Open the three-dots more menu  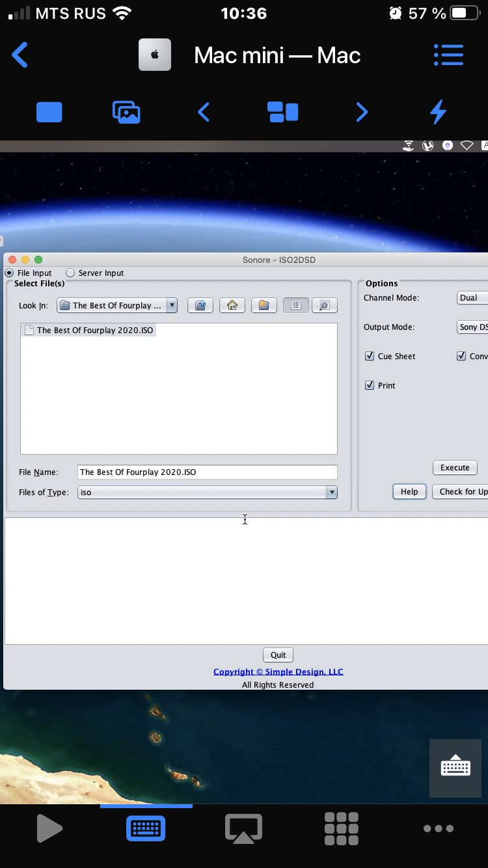[438, 829]
